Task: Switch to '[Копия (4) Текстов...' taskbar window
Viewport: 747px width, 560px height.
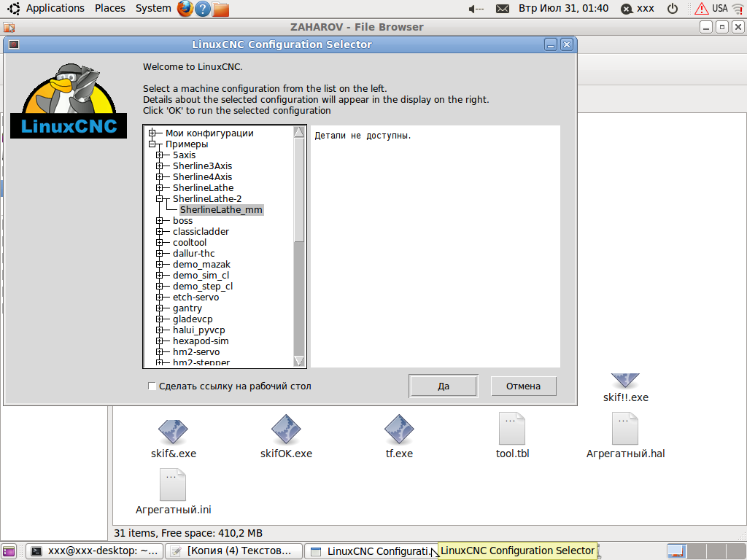Action: pos(233,551)
